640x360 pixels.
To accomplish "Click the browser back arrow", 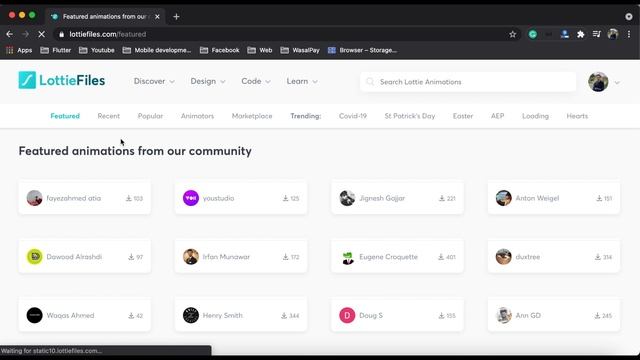I will [x=9, y=34].
